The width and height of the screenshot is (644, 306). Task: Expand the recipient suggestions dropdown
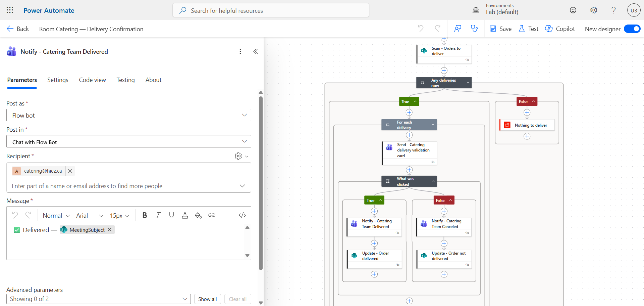pyautogui.click(x=243, y=186)
